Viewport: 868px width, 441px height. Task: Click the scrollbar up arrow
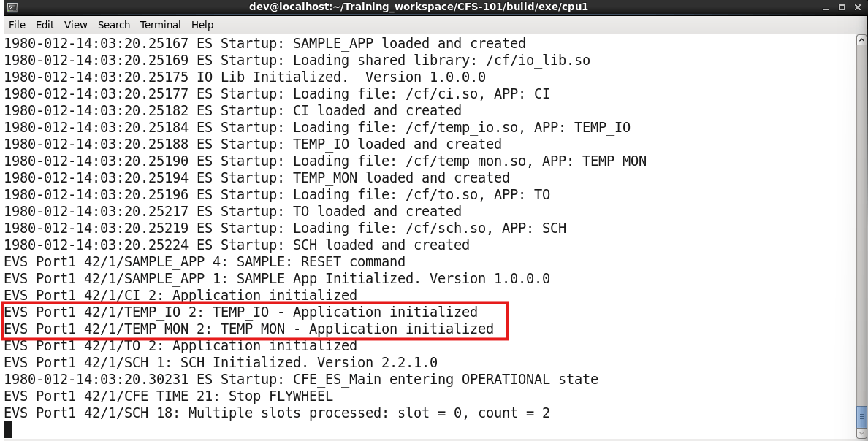tap(861, 39)
